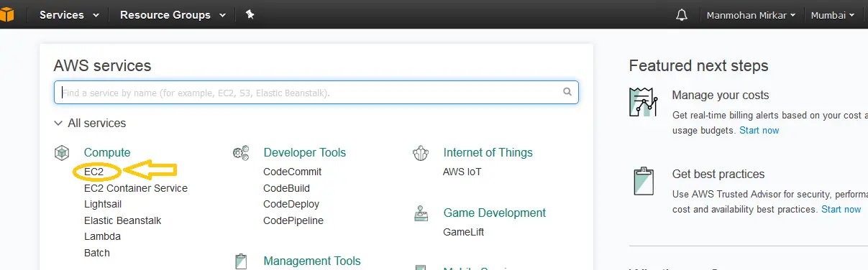The height and width of the screenshot is (270, 868).
Task: Click the Developer Tools gears icon
Action: [x=242, y=153]
